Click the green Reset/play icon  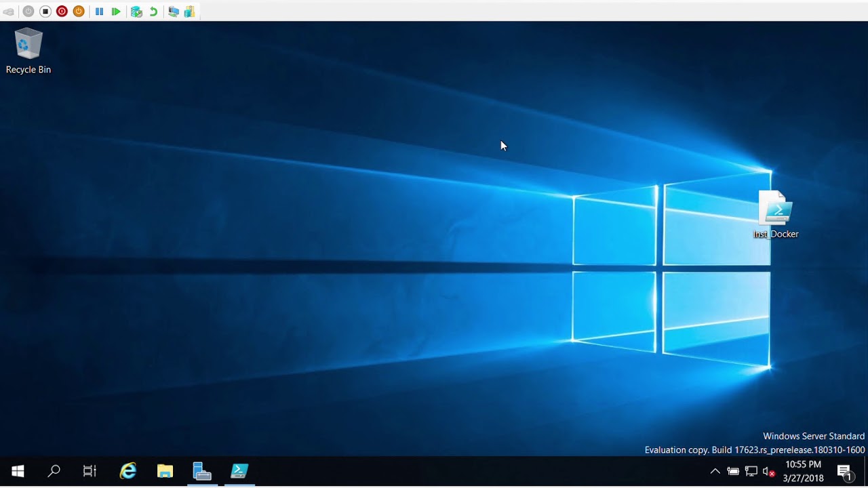116,12
